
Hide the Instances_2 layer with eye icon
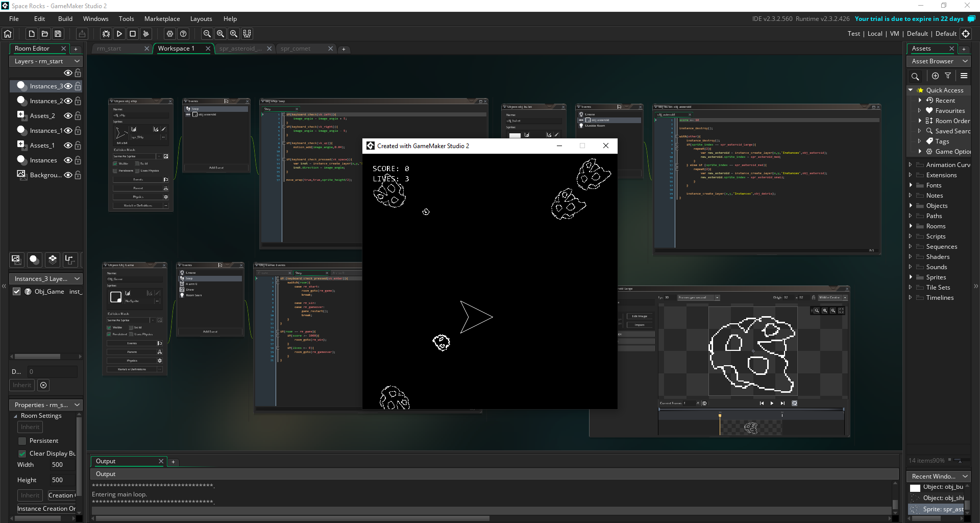pyautogui.click(x=68, y=101)
